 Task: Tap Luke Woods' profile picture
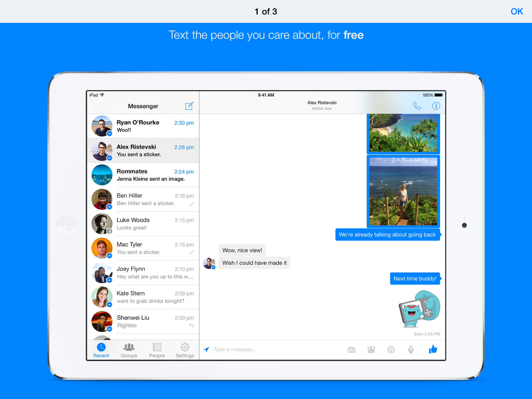102,224
